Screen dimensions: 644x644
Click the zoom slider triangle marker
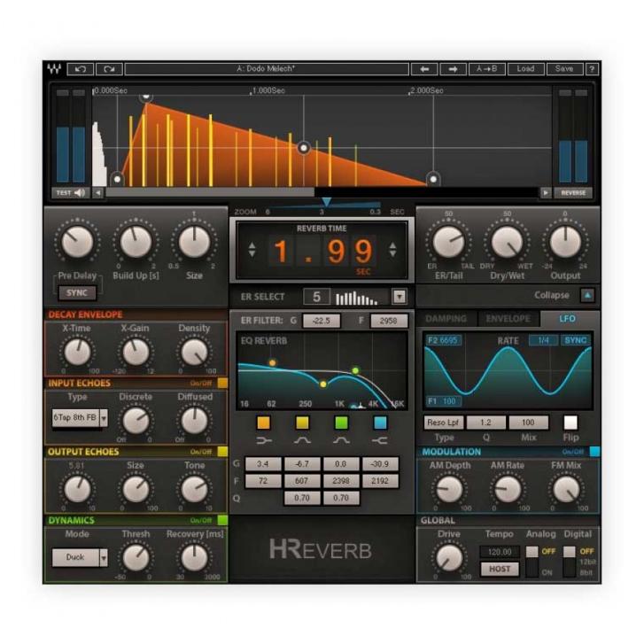pos(327,202)
